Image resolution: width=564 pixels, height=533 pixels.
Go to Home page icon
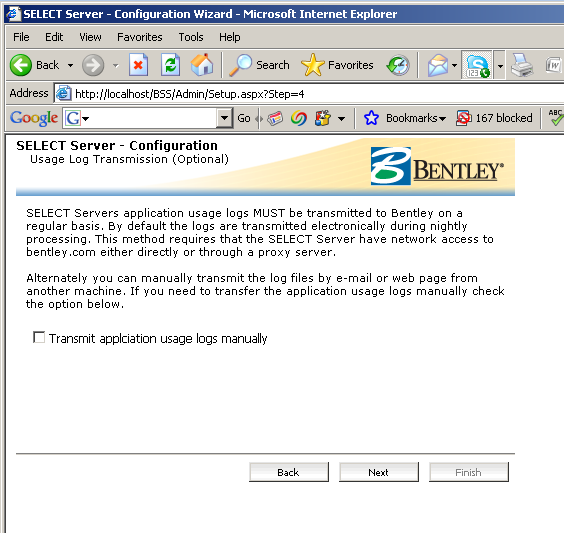tap(202, 65)
